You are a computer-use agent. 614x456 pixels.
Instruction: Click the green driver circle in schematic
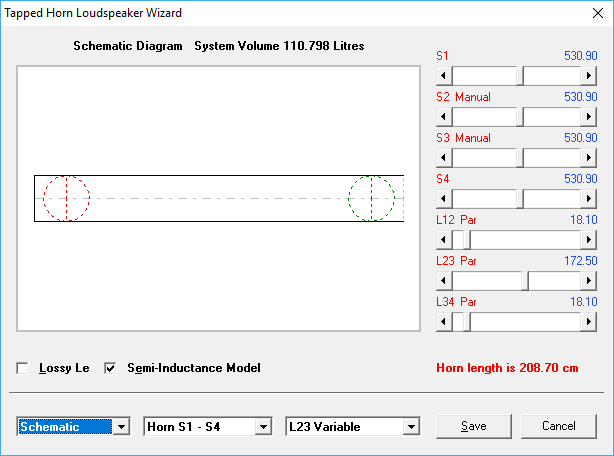pos(371,198)
